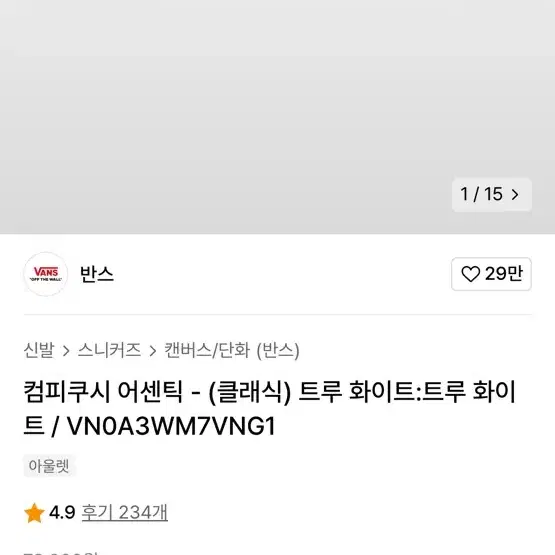Click the chevron after 스니커즈
The height and width of the screenshot is (555, 555).
pos(153,351)
